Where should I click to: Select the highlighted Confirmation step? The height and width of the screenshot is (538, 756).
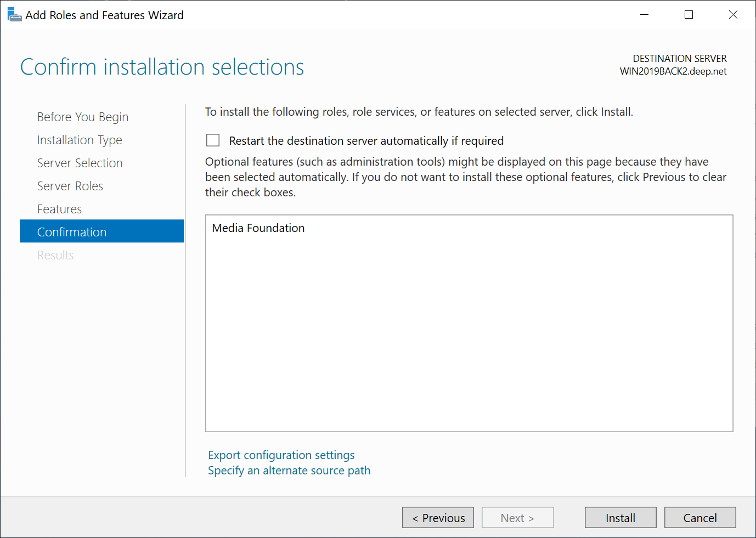(x=72, y=232)
